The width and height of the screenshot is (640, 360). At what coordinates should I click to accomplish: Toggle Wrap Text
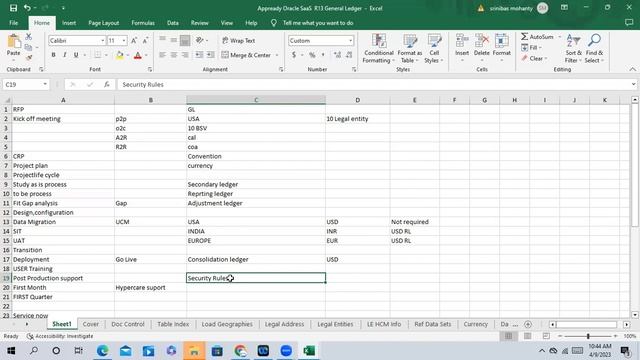click(x=239, y=40)
